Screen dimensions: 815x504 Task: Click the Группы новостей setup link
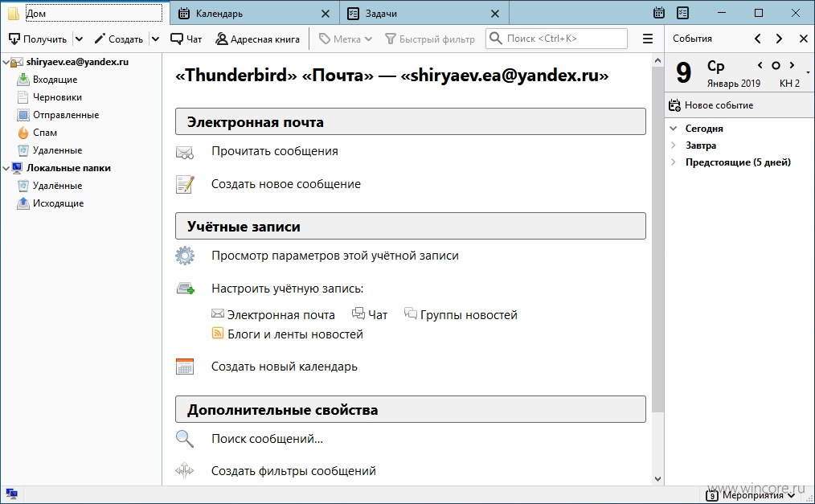point(461,315)
